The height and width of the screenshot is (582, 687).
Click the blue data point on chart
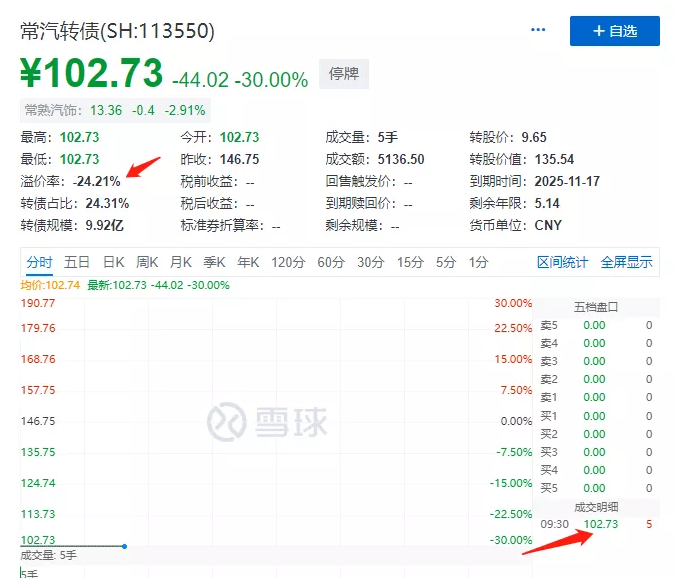(125, 546)
